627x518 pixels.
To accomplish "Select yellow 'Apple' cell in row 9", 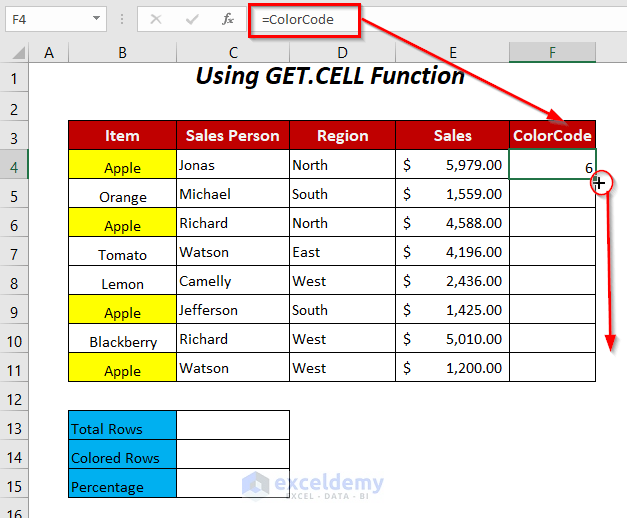I will coord(122,309).
